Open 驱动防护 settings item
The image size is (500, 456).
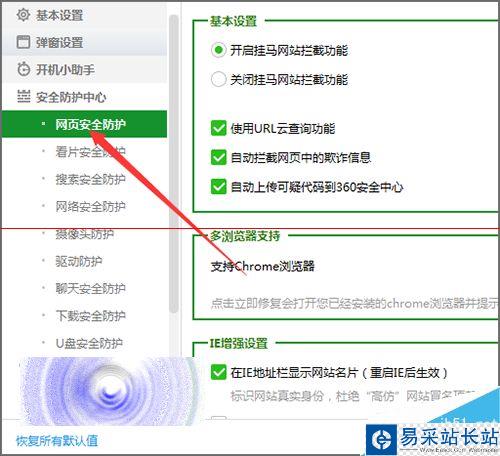79,261
